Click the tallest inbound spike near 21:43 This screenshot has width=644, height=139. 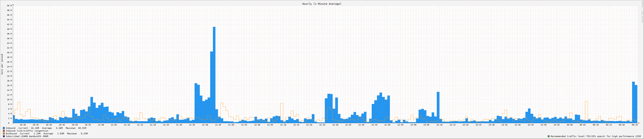point(214,75)
